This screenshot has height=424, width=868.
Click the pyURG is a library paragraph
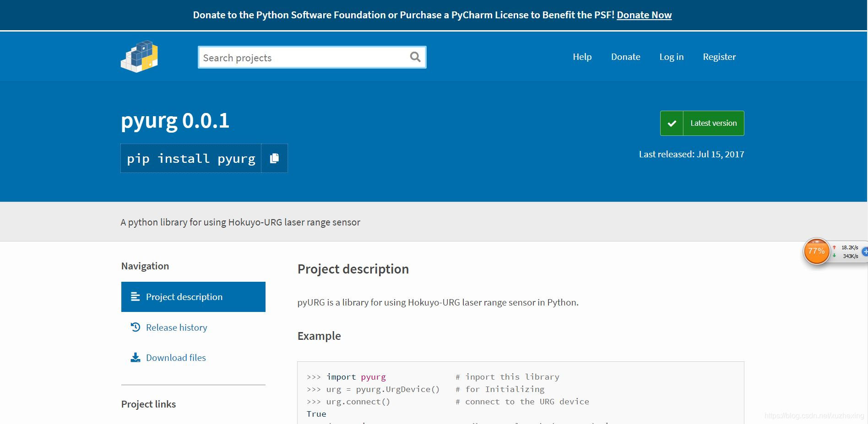[x=438, y=302]
